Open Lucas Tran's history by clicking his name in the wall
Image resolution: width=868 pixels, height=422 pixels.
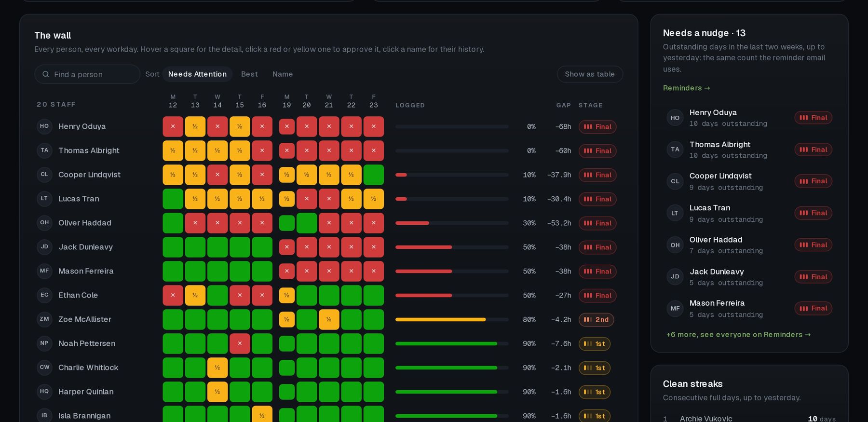click(79, 199)
